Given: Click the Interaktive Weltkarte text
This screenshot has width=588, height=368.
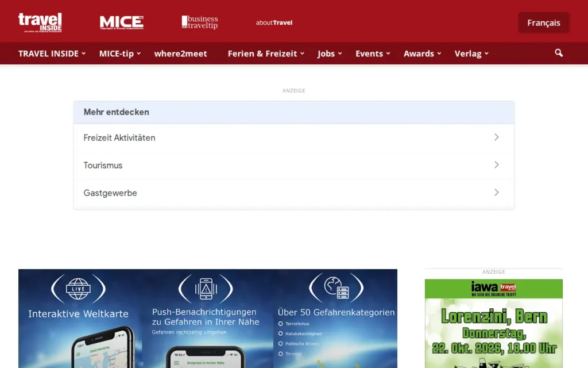Looking at the screenshot, I should tap(78, 313).
